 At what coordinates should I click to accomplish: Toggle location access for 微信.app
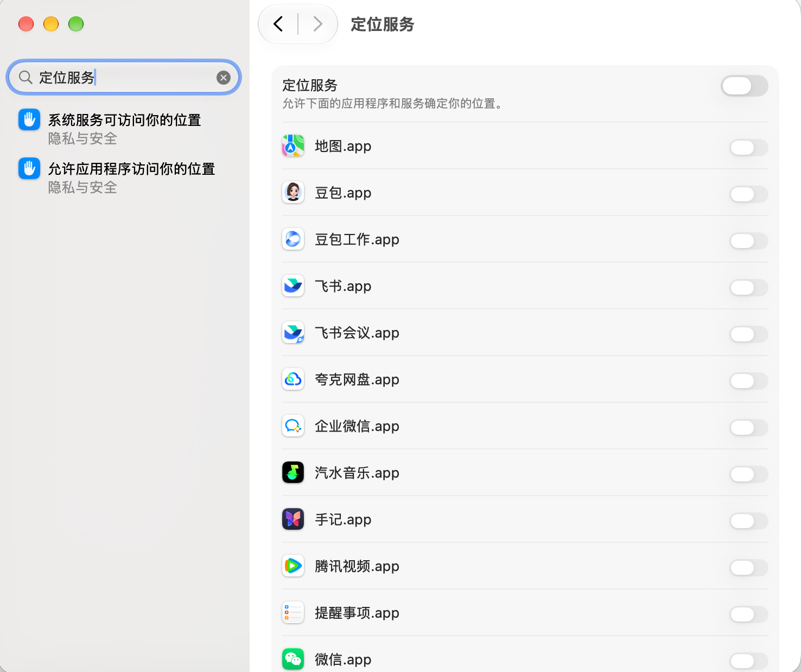749,661
